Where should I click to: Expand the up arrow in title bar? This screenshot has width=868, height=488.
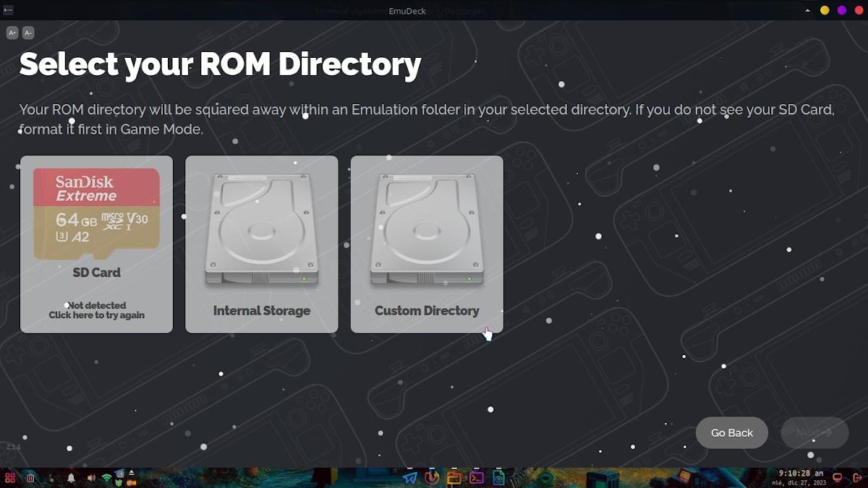tap(807, 10)
